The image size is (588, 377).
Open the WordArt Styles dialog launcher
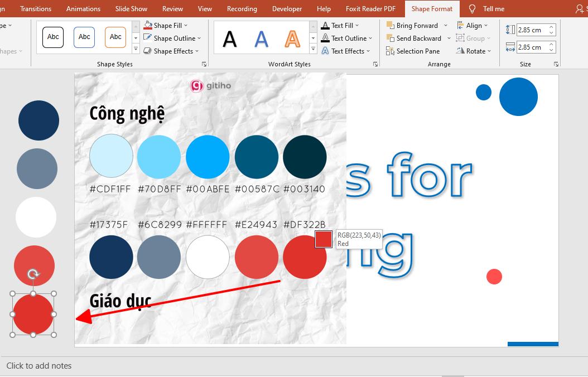click(375, 65)
